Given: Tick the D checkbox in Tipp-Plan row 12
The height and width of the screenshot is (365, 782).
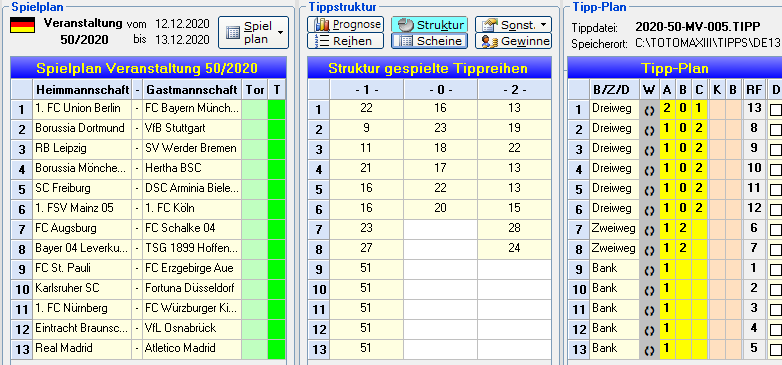Looking at the screenshot, I should tap(776, 330).
